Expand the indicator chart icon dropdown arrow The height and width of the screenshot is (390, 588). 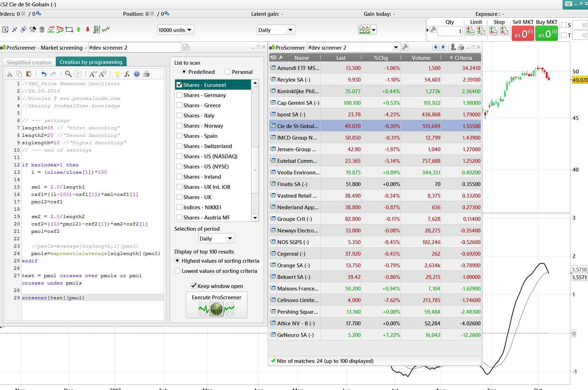point(374,30)
